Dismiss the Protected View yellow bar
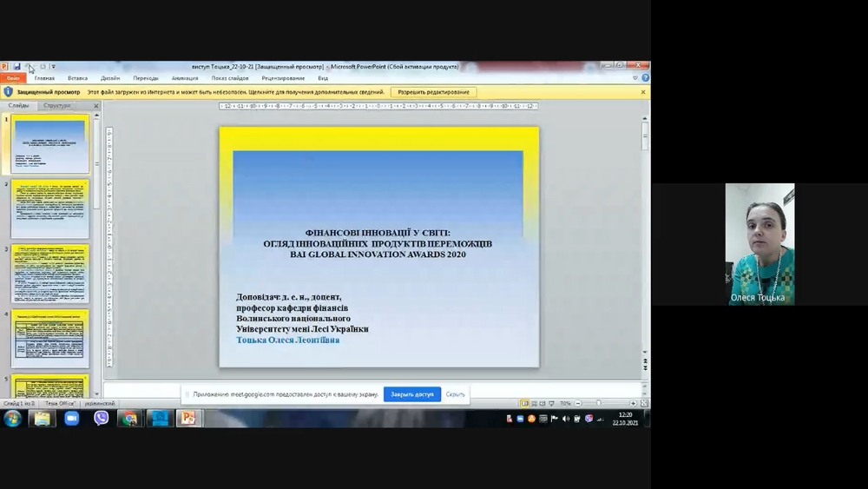 coord(643,91)
